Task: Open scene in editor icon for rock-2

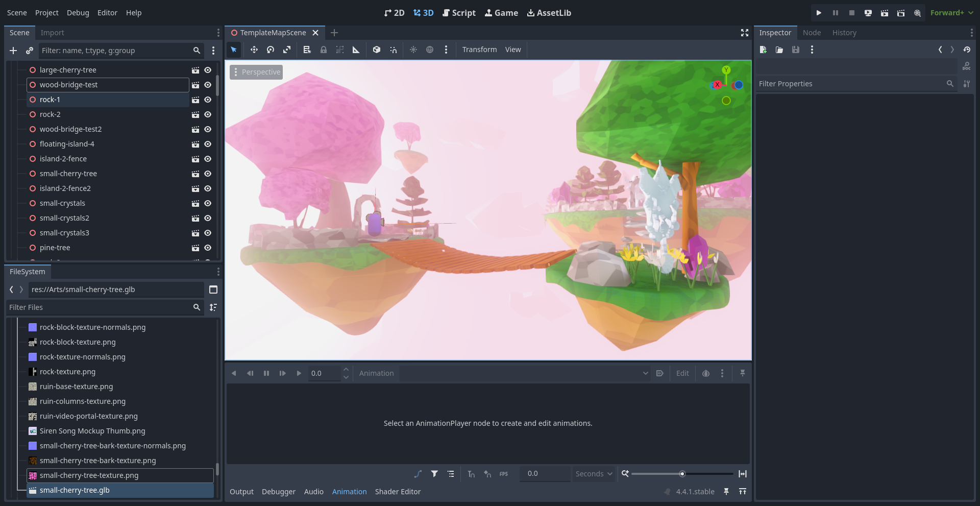Action: [195, 114]
